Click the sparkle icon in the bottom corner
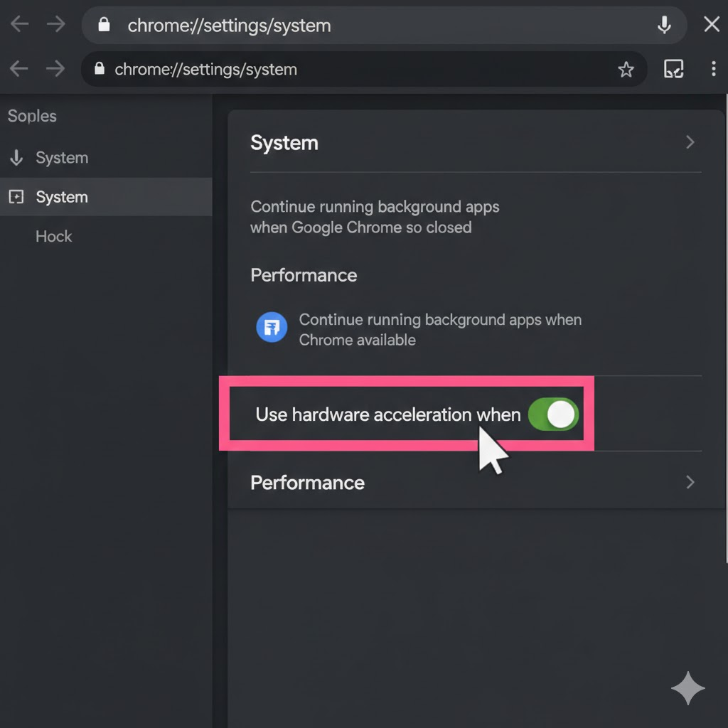Viewport: 728px width, 728px height. click(x=687, y=688)
